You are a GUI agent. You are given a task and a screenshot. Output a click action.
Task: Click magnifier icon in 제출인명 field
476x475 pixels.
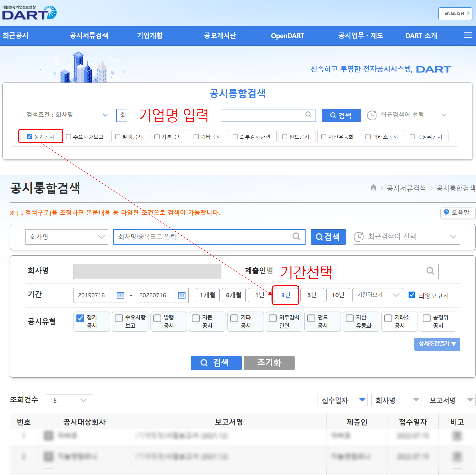pyautogui.click(x=430, y=271)
